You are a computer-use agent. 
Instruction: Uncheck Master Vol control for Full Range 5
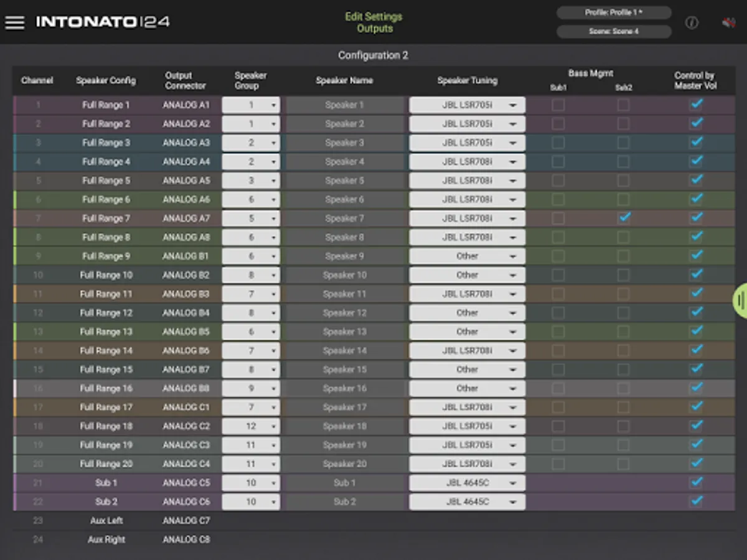point(696,180)
